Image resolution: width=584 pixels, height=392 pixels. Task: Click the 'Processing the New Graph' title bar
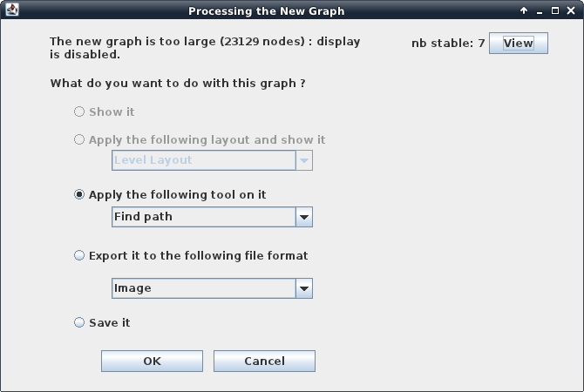[267, 10]
